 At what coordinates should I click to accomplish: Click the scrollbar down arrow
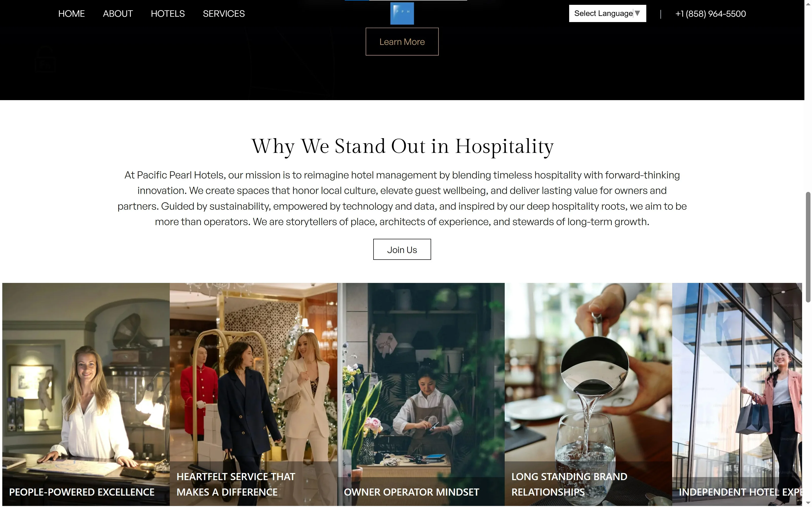tap(808, 503)
